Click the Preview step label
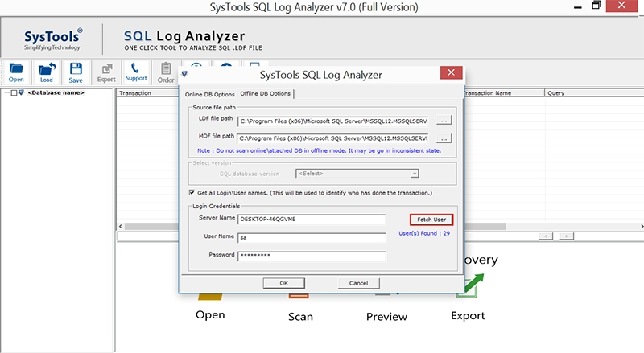Viewport: 644px width, 353px height. (x=386, y=317)
